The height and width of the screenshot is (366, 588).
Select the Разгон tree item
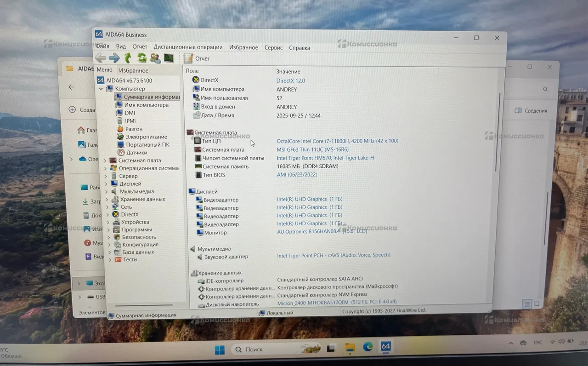(x=134, y=129)
